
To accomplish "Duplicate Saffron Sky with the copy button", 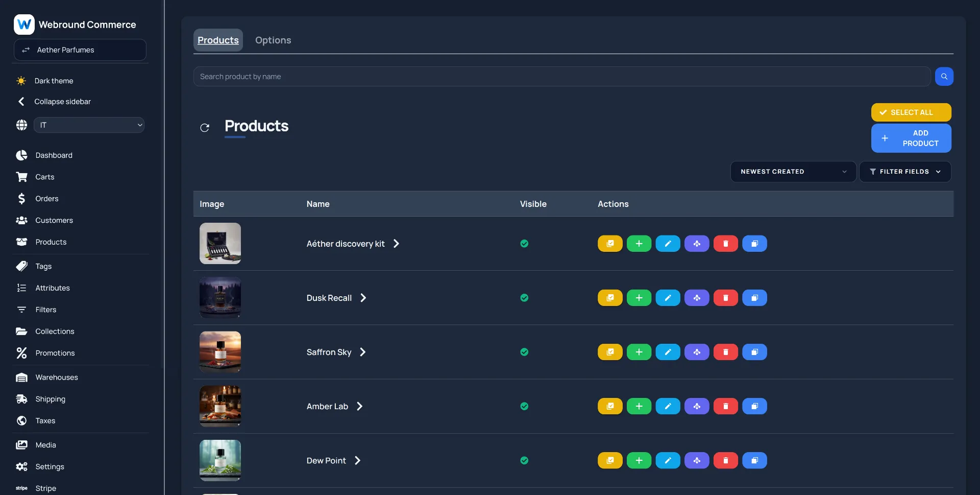I will [754, 352].
